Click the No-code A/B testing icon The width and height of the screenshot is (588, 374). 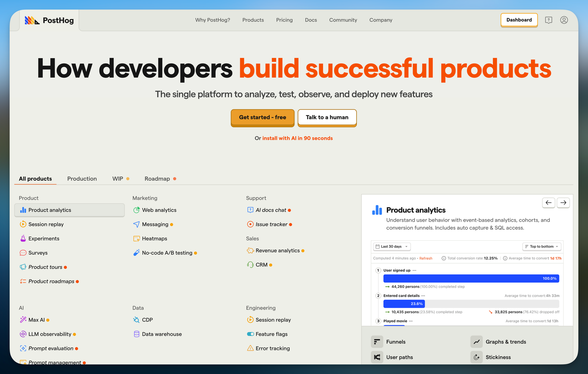[x=136, y=253]
